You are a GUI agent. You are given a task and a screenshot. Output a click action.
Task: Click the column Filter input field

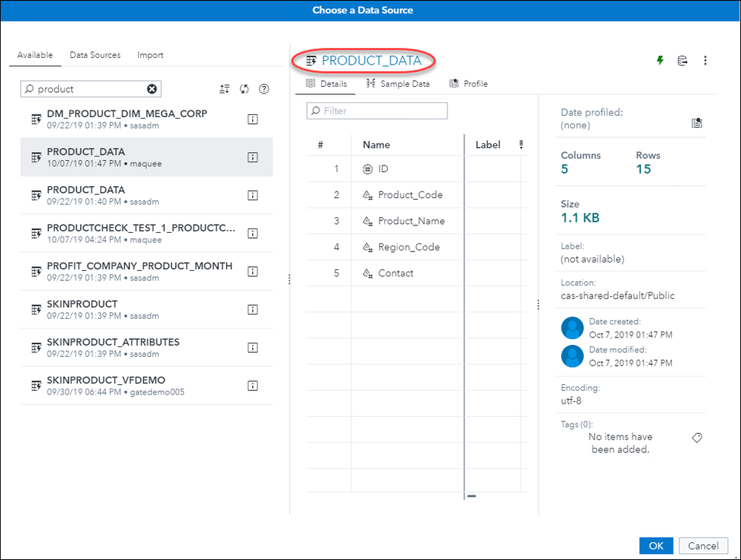(x=378, y=111)
